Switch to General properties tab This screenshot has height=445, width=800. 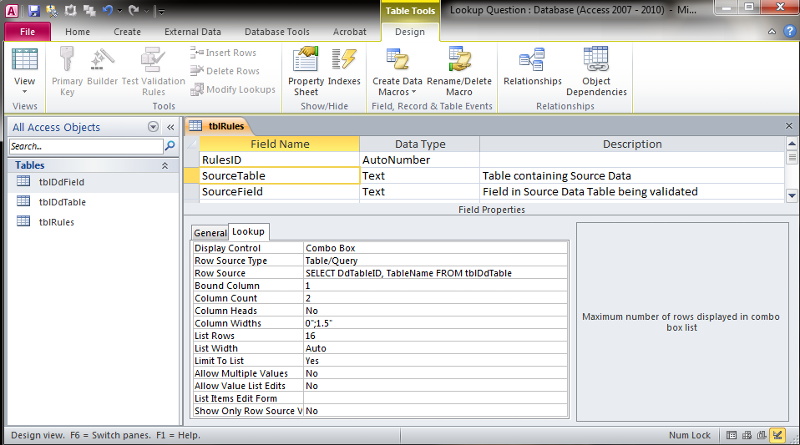210,233
